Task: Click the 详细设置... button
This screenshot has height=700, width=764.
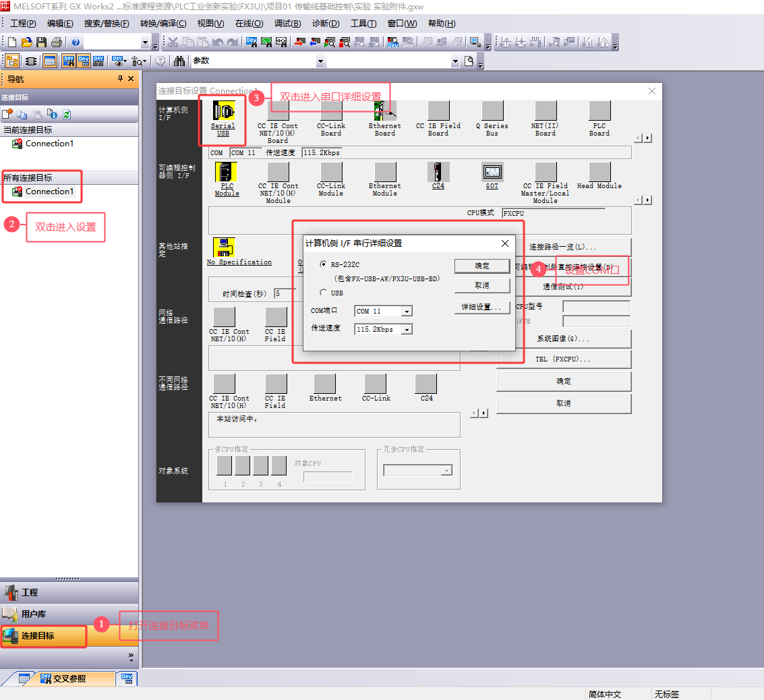Action: pyautogui.click(x=482, y=307)
